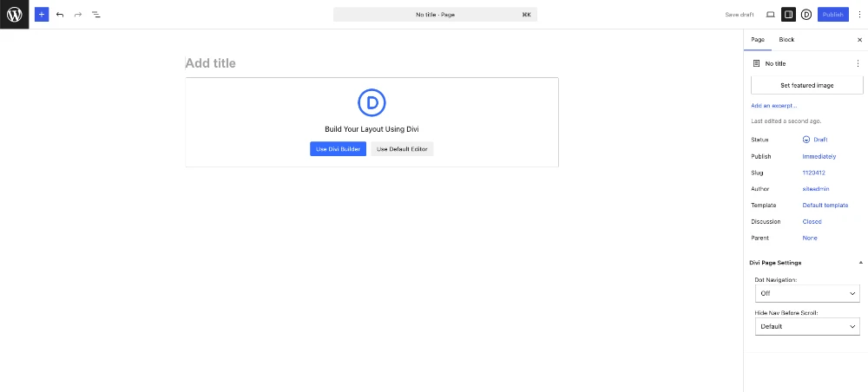
Task: Open Default template selector
Action: coord(825,206)
